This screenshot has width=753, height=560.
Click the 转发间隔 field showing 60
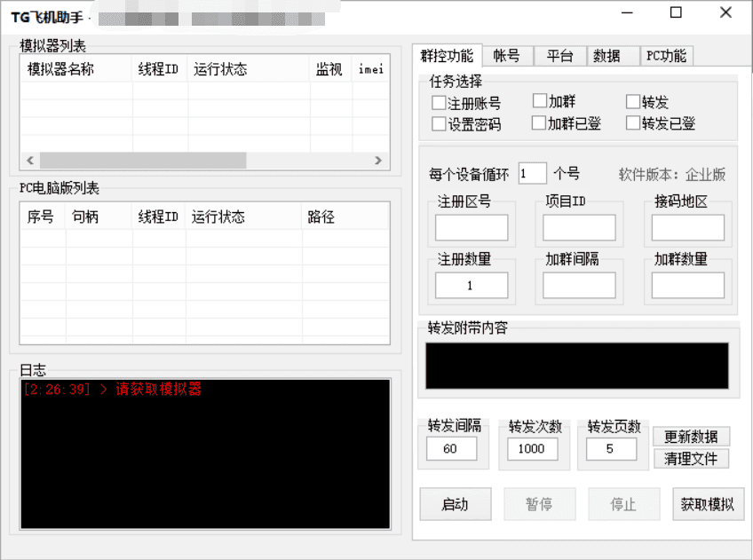point(451,449)
